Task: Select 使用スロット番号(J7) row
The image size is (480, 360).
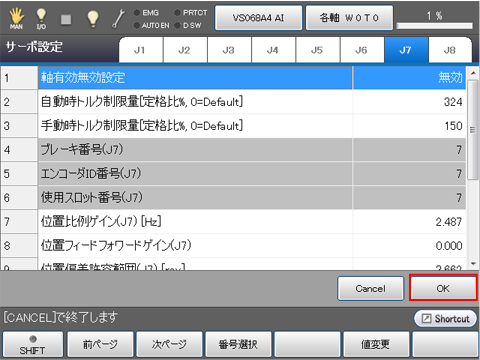Action: point(195,198)
